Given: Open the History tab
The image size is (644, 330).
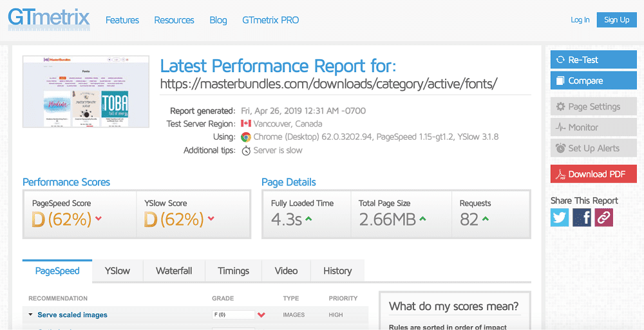Looking at the screenshot, I should [x=337, y=271].
